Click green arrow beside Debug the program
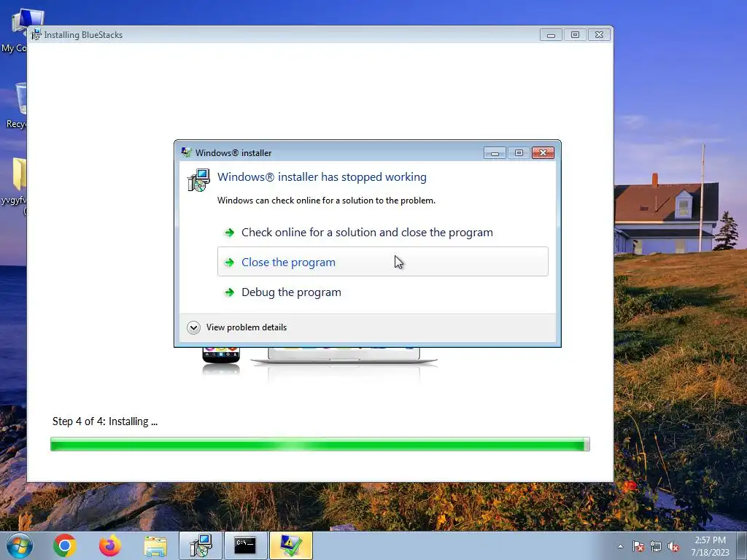 [229, 292]
